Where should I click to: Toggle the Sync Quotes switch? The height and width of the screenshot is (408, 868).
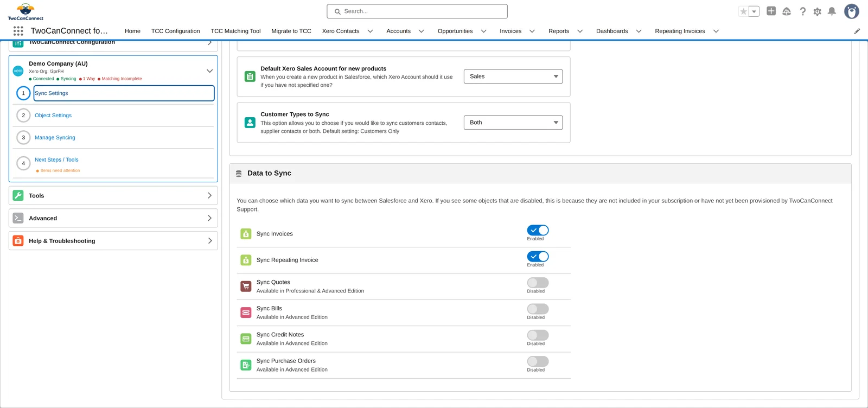[x=538, y=283]
